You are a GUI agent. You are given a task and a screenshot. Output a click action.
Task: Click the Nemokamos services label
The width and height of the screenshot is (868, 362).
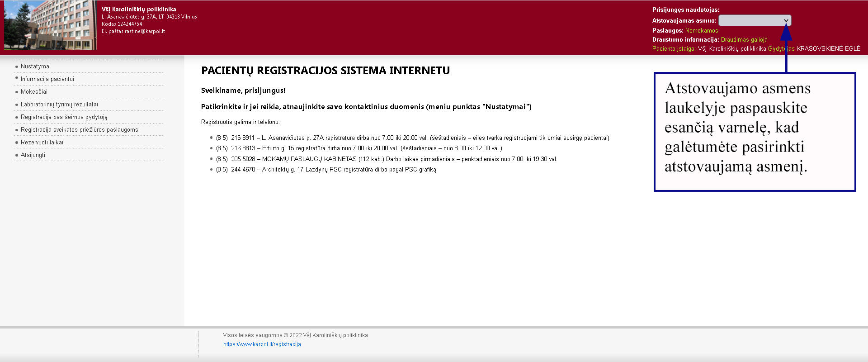702,31
